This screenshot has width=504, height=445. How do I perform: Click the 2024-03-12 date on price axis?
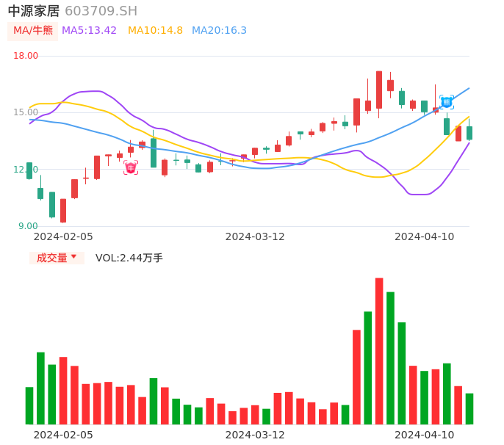(x=255, y=236)
